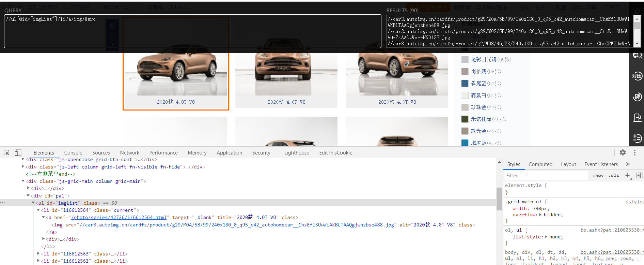644x265 pixels.
Task: Click the 珍珠金 color swatch
Action: [465, 107]
